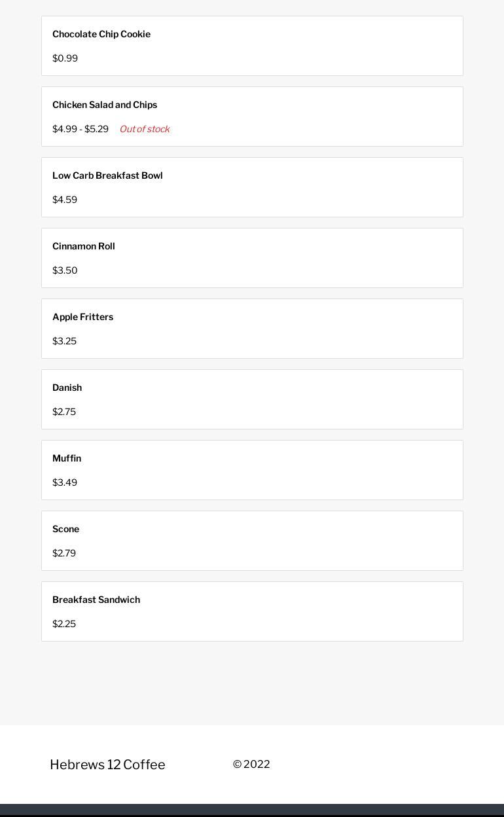Open the Chocolate Chip Cookie product
The image size is (504, 817).
101,34
